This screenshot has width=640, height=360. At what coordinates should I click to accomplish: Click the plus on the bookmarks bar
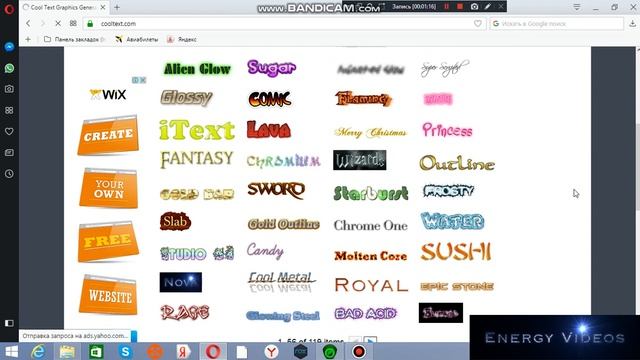(28, 39)
